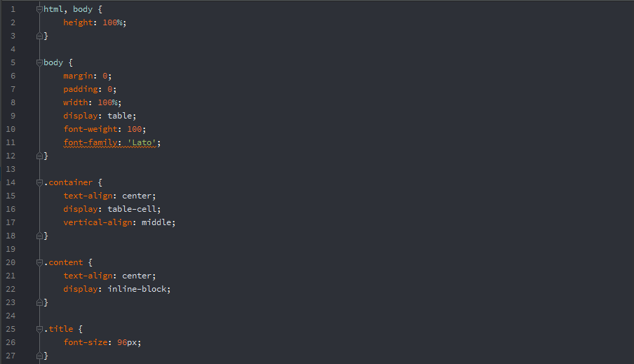Collapse the html, body rule fold marker
This screenshot has height=364, width=634.
pos(40,9)
